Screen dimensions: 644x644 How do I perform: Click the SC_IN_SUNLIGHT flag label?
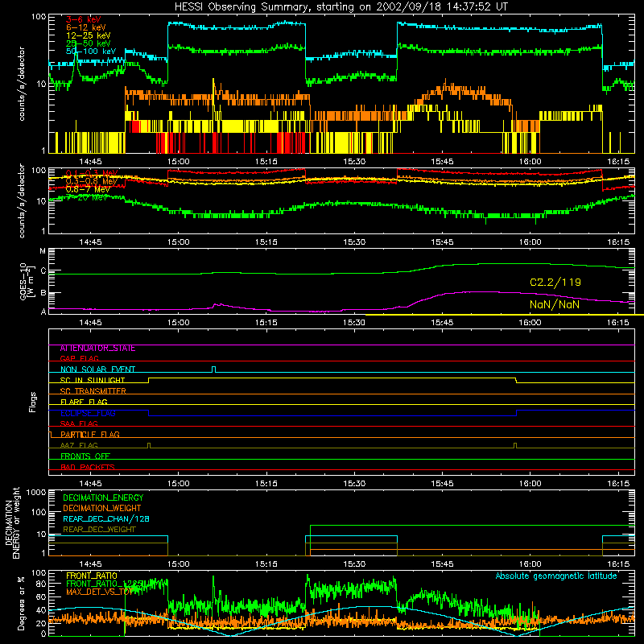(93, 380)
